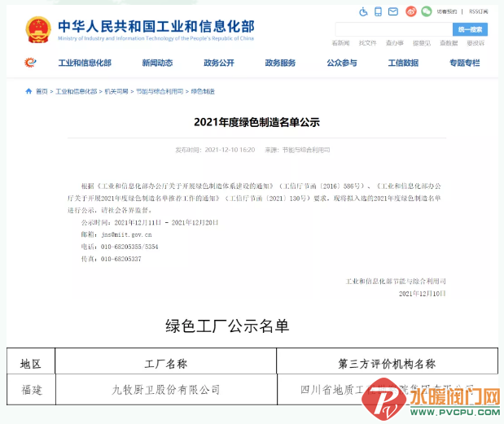This screenshot has width=504, height=424.
Task: Click the 福建 table cell
Action: coord(32,390)
